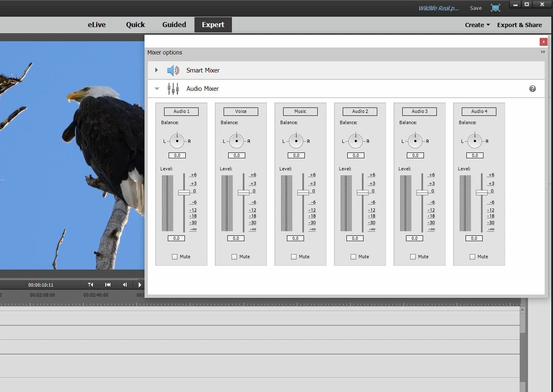Click the Audio 1 balance knob

click(177, 141)
